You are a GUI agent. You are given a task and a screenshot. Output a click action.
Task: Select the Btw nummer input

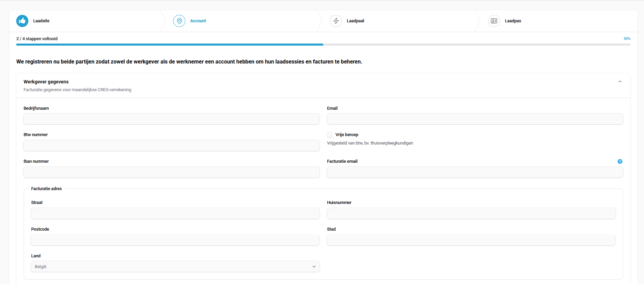click(171, 146)
